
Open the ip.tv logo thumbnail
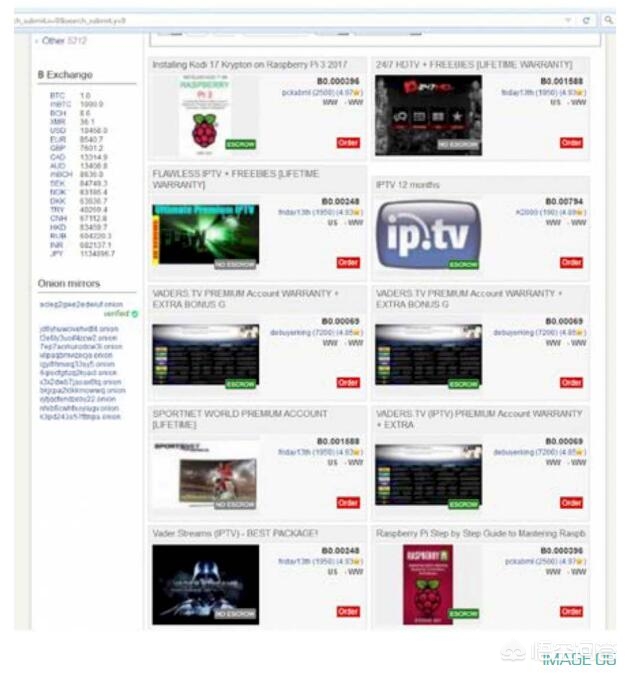pos(428,234)
